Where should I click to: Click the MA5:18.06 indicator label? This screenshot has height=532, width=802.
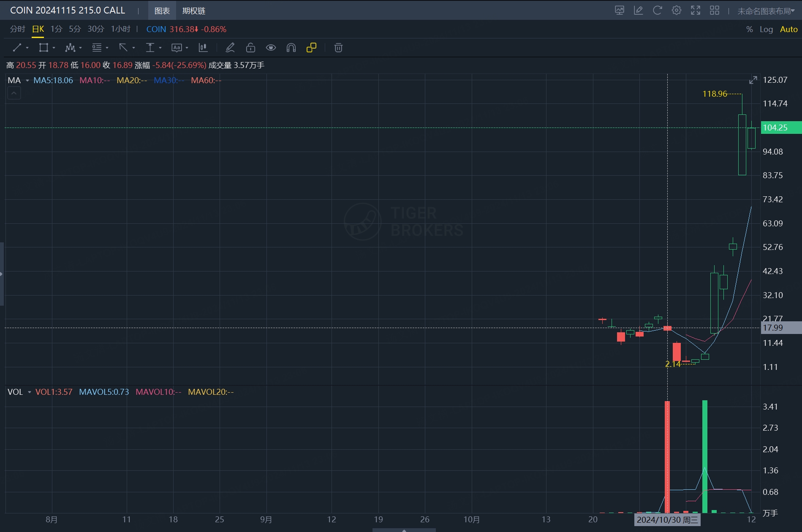(x=53, y=80)
